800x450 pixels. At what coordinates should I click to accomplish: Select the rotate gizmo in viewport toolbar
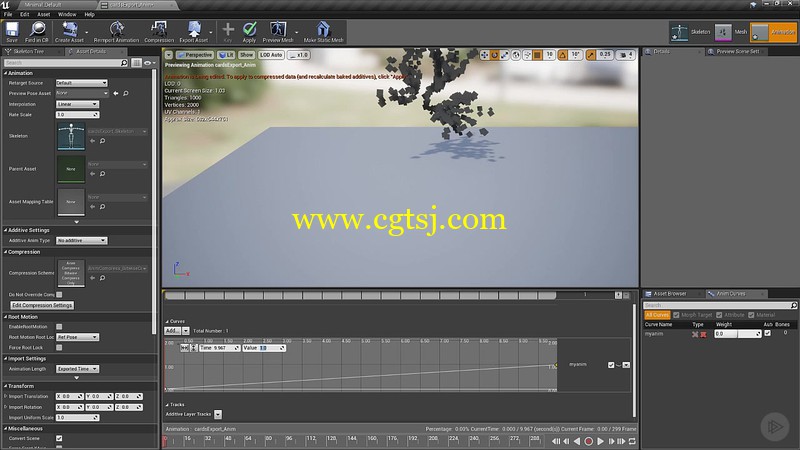pos(494,55)
